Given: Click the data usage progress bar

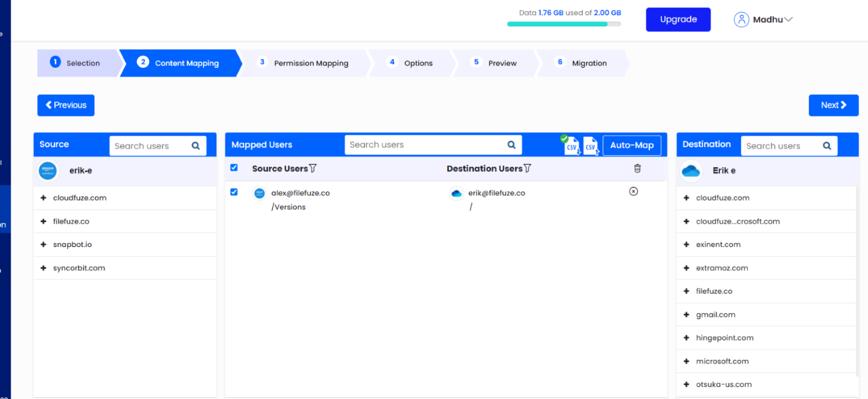Looking at the screenshot, I should [x=564, y=24].
